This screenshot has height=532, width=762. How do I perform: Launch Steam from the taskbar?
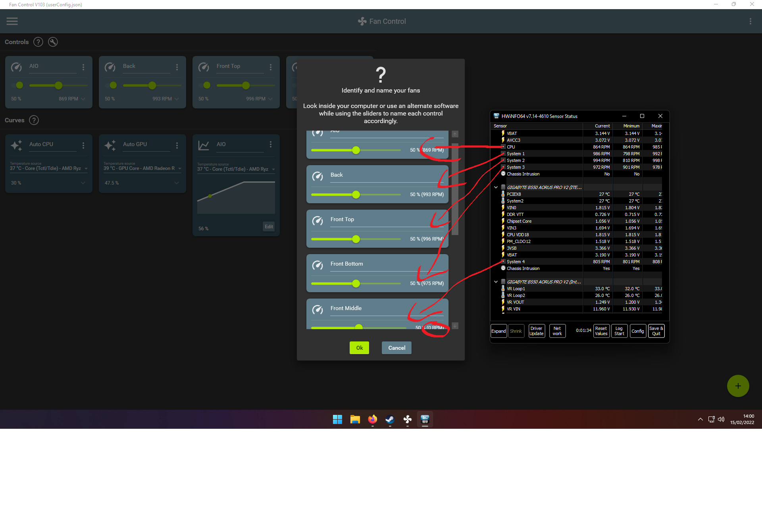pyautogui.click(x=389, y=420)
